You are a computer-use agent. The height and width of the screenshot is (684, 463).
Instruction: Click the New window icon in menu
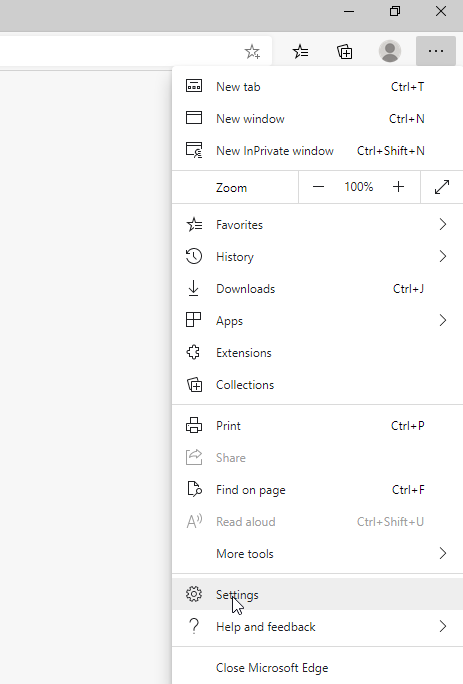click(x=194, y=118)
